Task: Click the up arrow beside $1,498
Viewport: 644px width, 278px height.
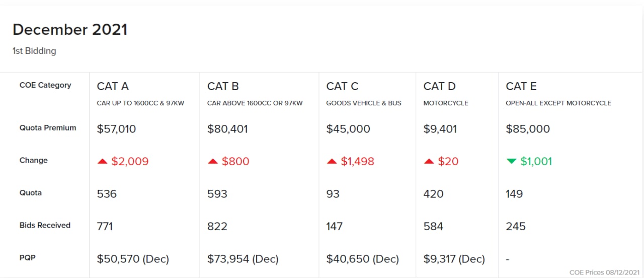Action: point(332,161)
